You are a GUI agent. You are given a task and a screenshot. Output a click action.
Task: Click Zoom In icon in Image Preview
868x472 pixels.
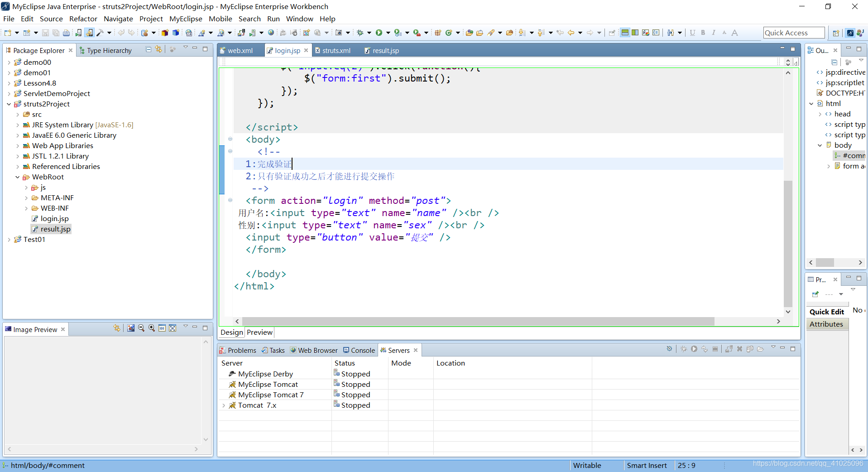(x=152, y=328)
